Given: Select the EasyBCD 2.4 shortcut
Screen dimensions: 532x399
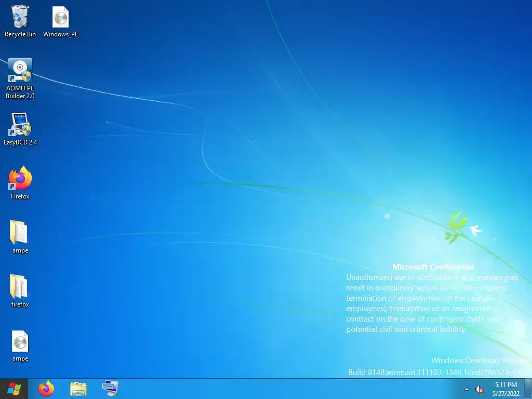Looking at the screenshot, I should [20, 129].
